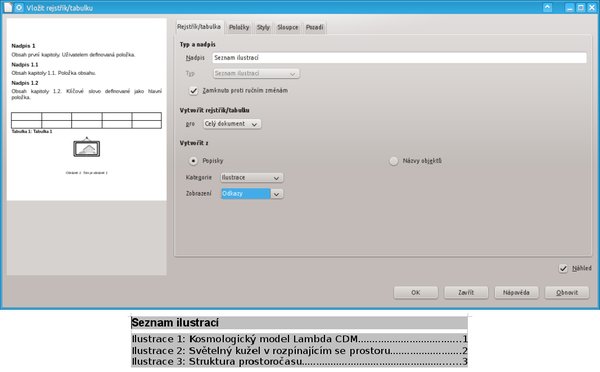Click the shade-up arrow in title bar
600x372 pixels.
[548, 7]
